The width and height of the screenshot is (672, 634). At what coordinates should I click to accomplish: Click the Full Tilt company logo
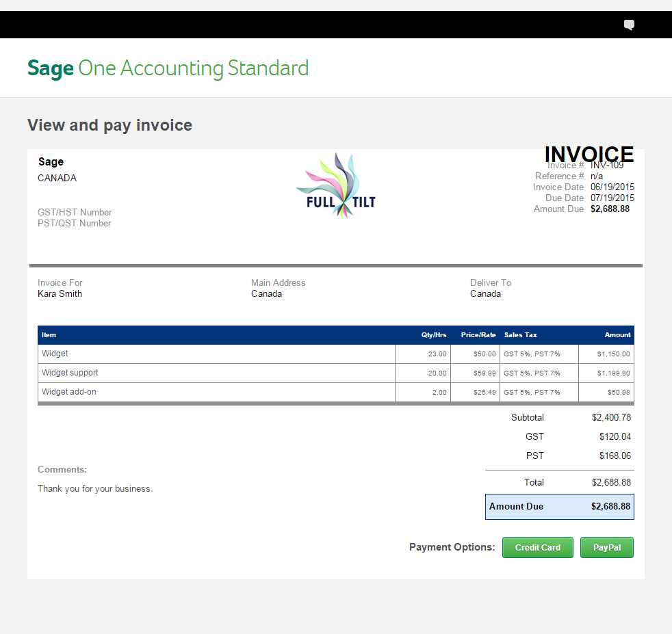335,185
